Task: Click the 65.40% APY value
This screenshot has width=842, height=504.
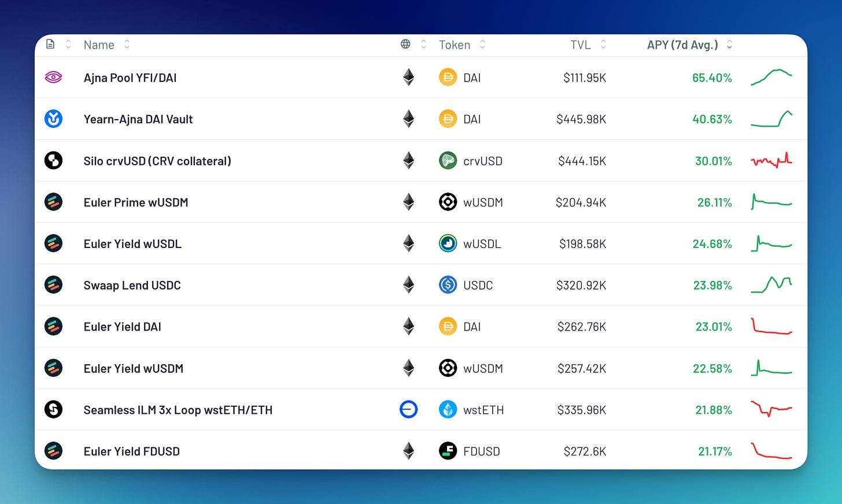Action: [x=712, y=77]
